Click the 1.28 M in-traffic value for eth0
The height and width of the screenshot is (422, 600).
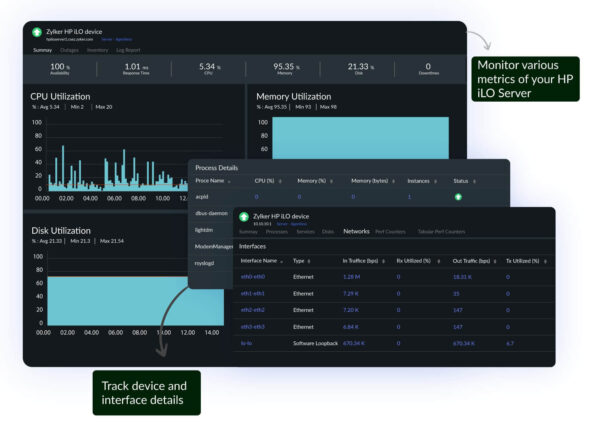[351, 277]
